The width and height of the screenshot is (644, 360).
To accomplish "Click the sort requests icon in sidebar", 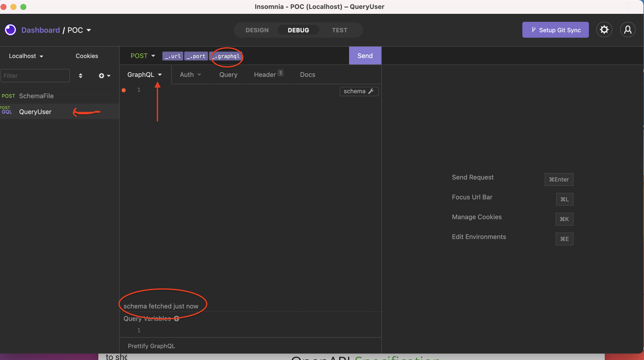I will [81, 76].
